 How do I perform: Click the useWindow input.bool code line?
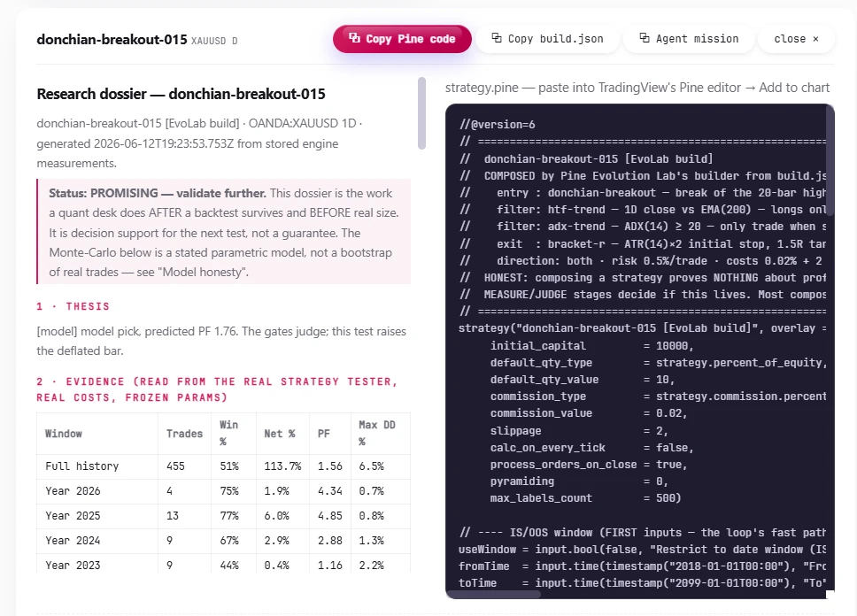coord(642,550)
